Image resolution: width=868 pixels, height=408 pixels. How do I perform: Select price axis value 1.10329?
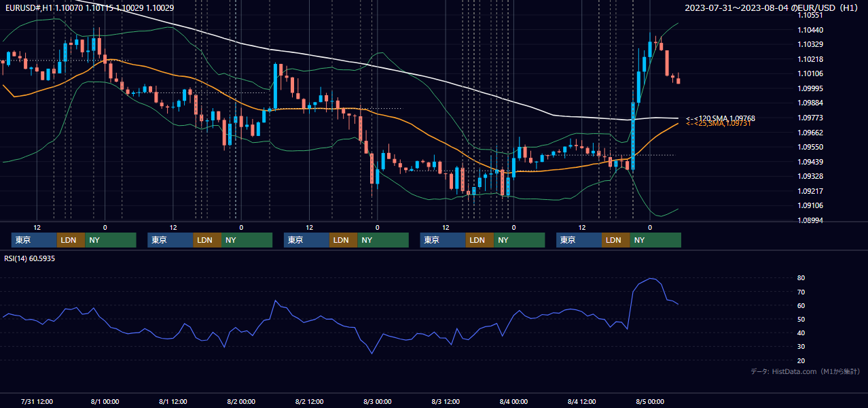pyautogui.click(x=810, y=44)
